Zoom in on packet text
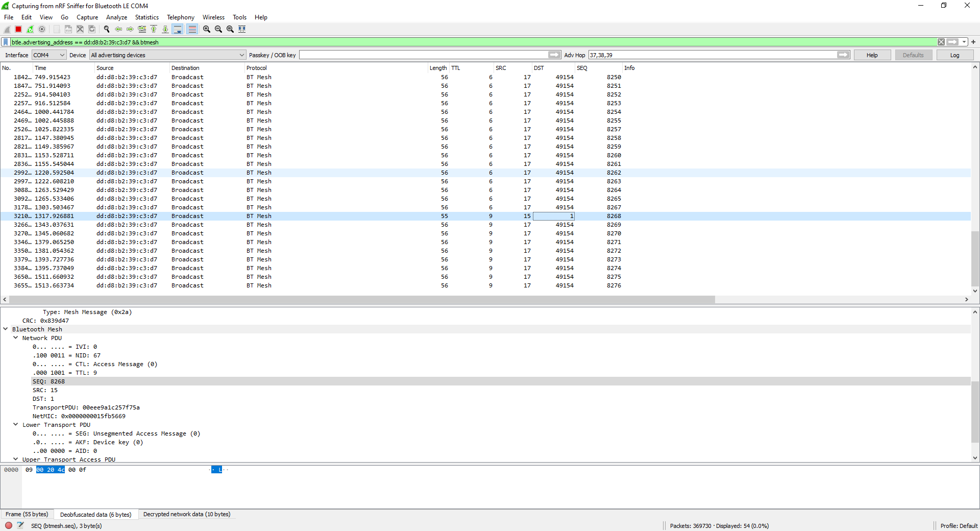Image resolution: width=980 pixels, height=531 pixels. click(207, 29)
